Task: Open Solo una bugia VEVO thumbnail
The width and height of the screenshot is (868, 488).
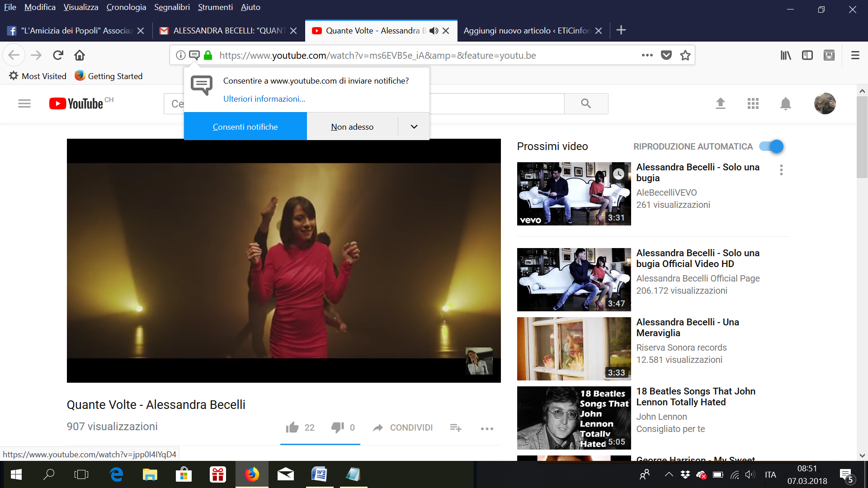Action: [x=574, y=194]
